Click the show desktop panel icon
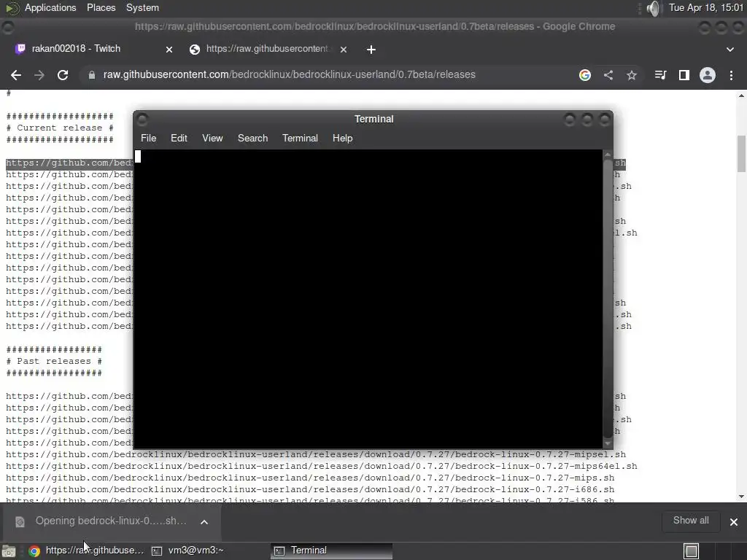This screenshot has height=560, width=747. [9, 551]
